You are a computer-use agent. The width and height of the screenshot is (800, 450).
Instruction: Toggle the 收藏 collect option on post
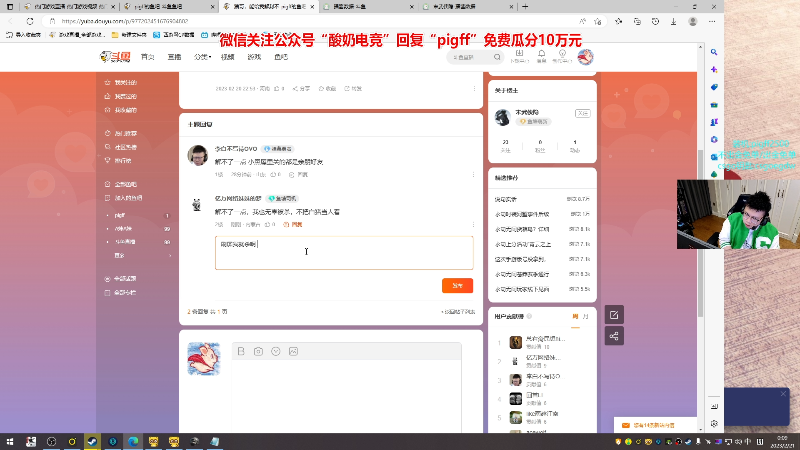click(x=327, y=89)
